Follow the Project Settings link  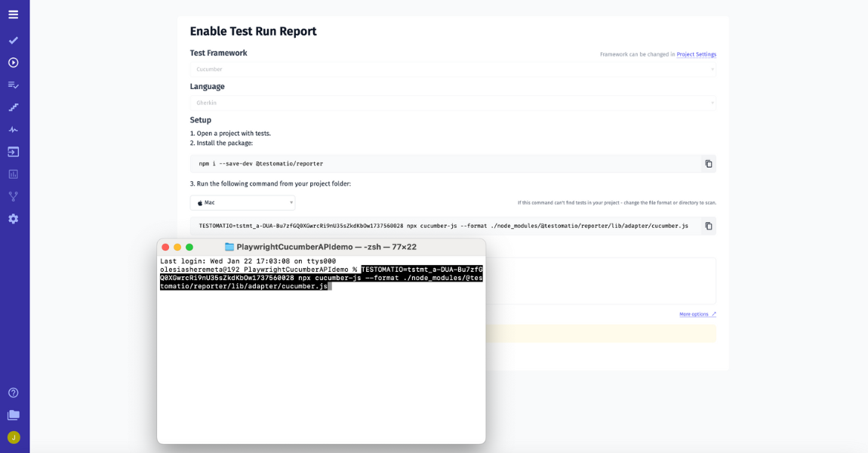(x=696, y=54)
